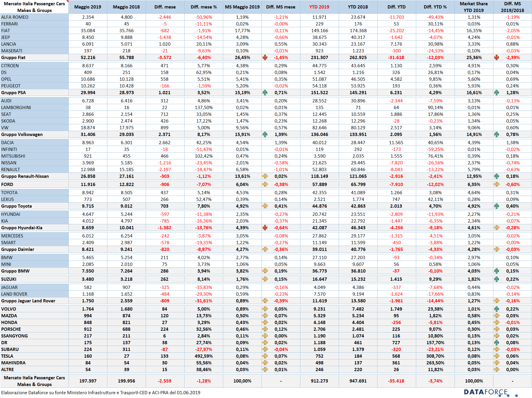Click green up arrow in Gruppo BMW YTD share column
Viewport: 532px width, 398px height.
click(497, 271)
